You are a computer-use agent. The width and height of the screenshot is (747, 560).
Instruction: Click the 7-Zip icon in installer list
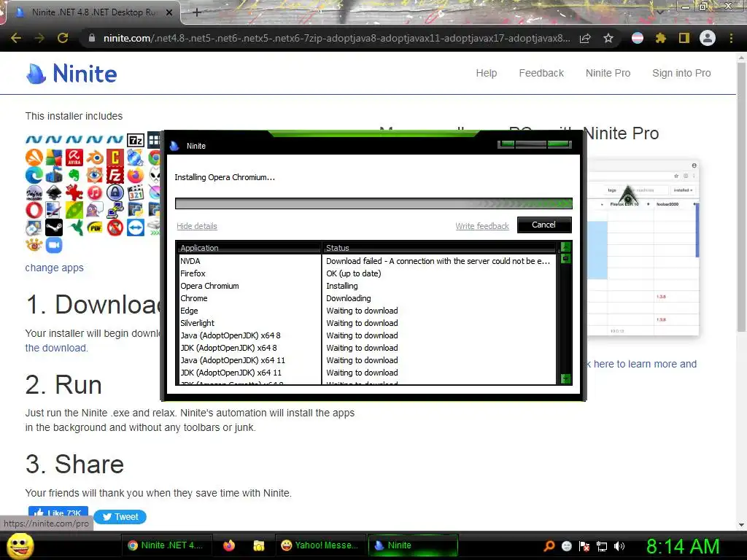tap(135, 140)
